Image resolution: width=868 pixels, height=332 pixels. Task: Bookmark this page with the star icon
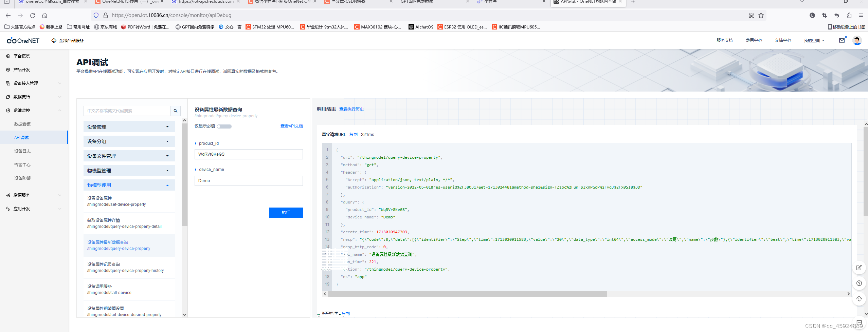[761, 15]
